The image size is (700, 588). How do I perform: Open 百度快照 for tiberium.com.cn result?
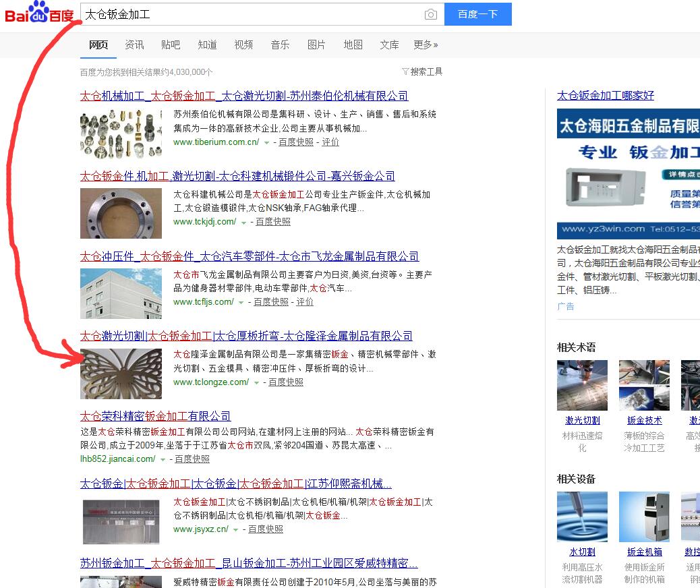click(296, 142)
